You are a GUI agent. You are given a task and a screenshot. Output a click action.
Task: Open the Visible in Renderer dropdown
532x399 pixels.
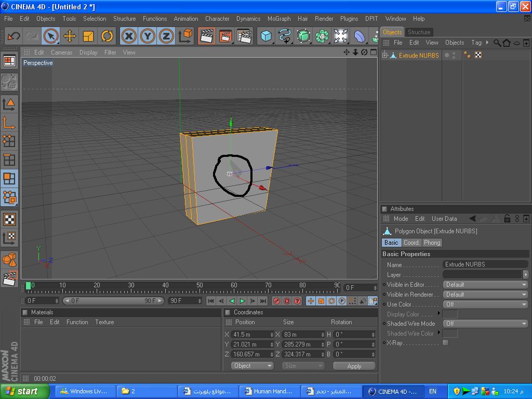[x=486, y=295]
